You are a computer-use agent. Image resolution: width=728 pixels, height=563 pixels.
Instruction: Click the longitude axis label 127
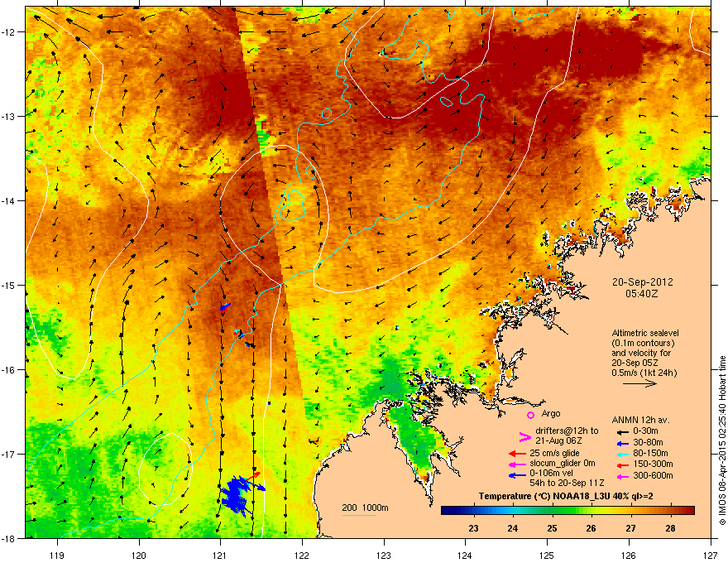coord(711,555)
